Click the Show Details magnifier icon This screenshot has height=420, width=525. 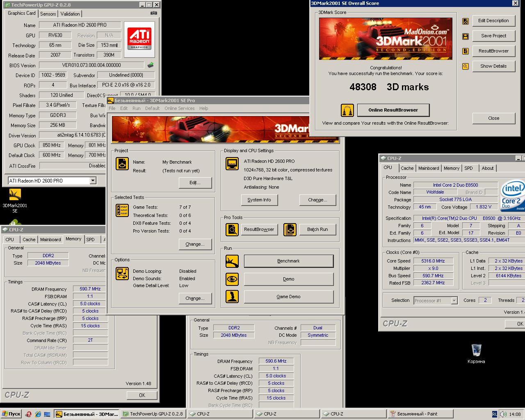(x=466, y=66)
